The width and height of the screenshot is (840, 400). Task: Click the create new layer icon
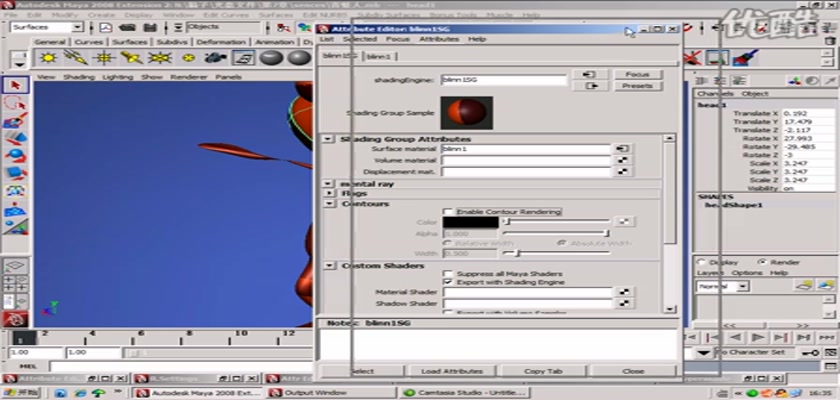click(x=804, y=286)
